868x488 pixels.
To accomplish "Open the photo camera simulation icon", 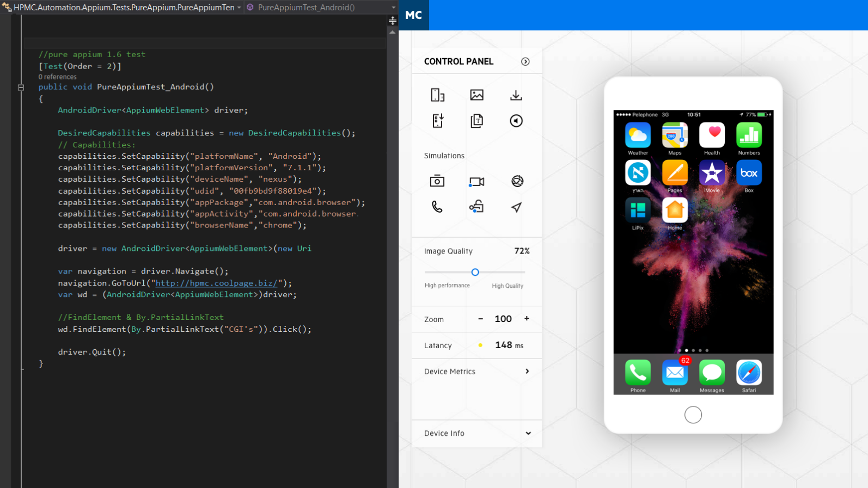I will pyautogui.click(x=437, y=181).
